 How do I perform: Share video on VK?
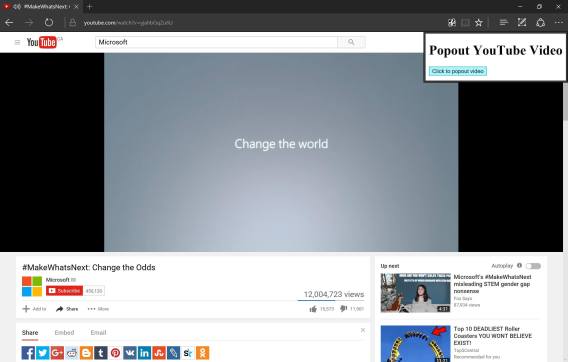pyautogui.click(x=130, y=353)
